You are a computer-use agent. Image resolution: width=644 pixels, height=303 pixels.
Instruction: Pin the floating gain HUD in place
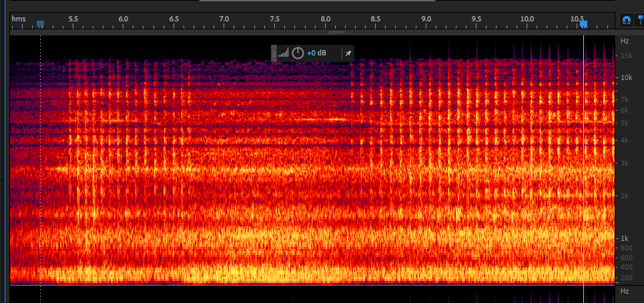(348, 53)
